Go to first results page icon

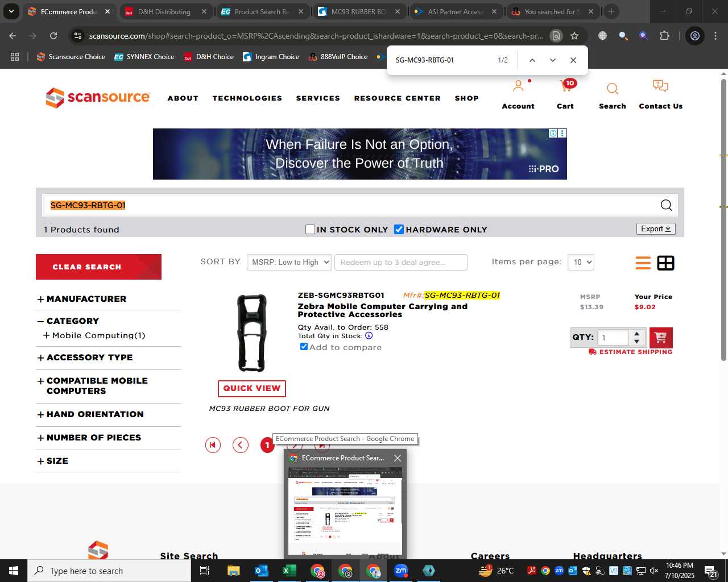click(213, 445)
